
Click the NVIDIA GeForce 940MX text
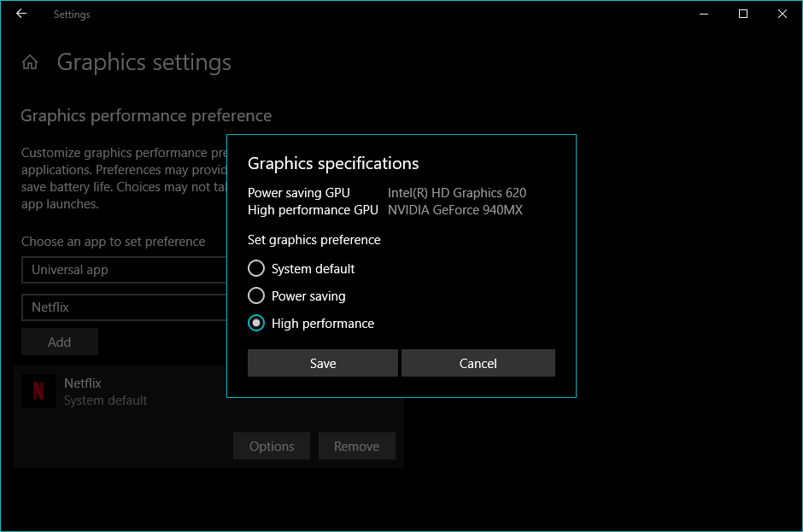[x=455, y=210]
